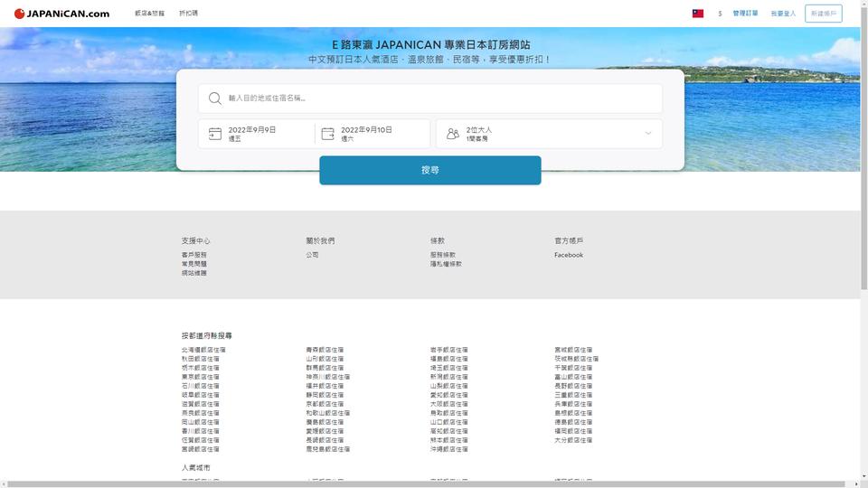Open 三重飯店住宿 link
The image size is (868, 488).
coord(573,395)
